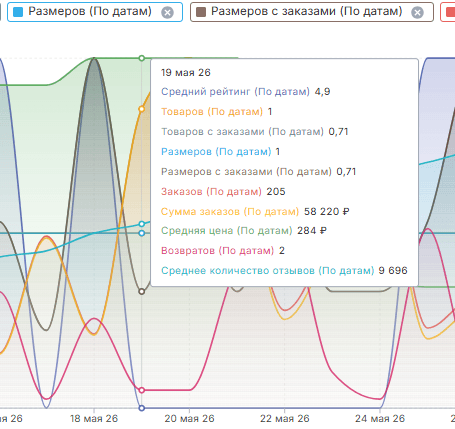Screen dimensions: 455x429
Task: Click the pink data point marker near bottom
Action: [142, 390]
